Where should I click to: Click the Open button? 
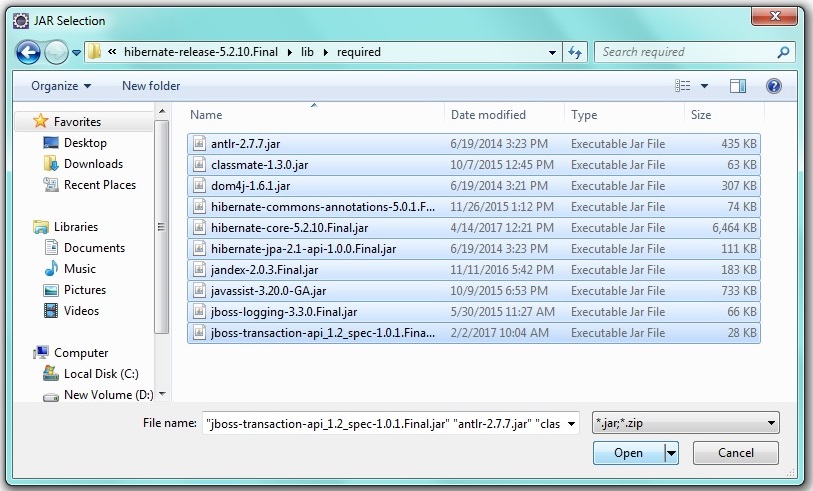point(628,453)
